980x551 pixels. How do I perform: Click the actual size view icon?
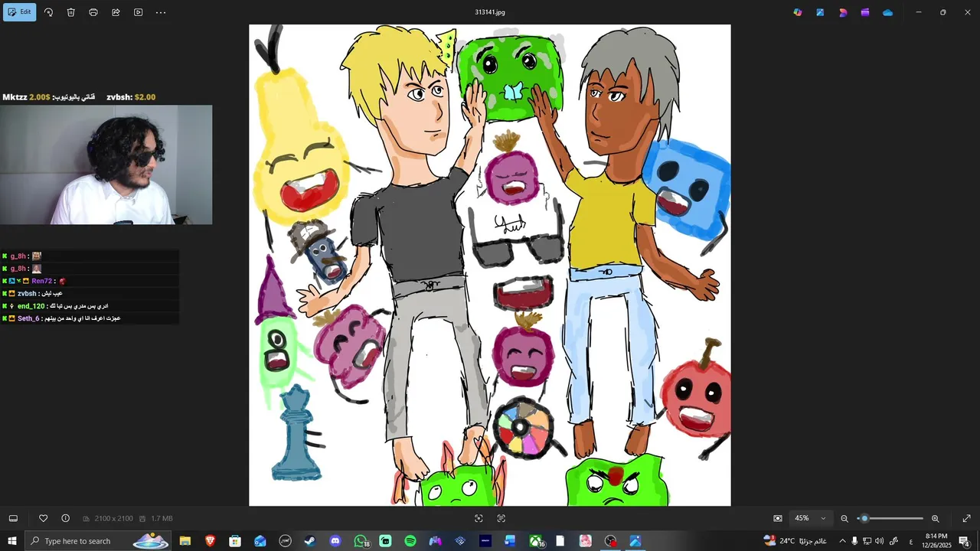[x=501, y=518]
